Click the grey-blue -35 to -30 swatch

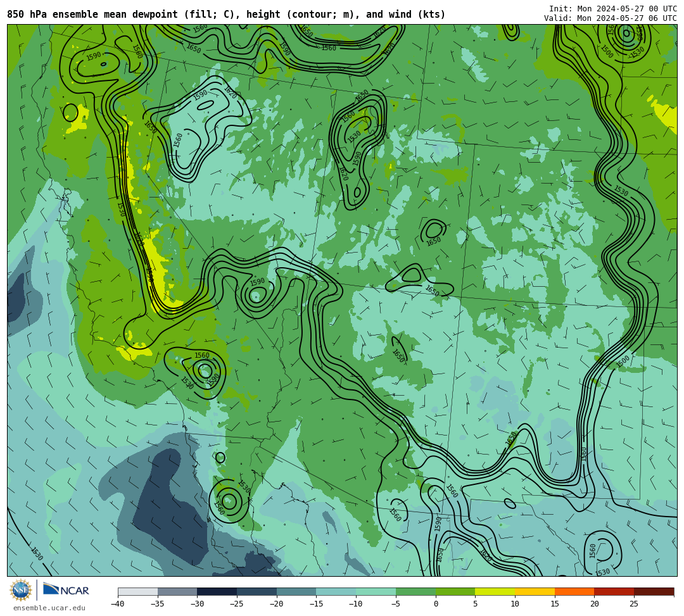(x=177, y=591)
